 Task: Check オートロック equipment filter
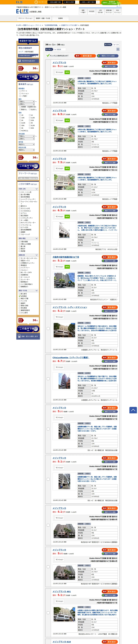tap(20, 277)
